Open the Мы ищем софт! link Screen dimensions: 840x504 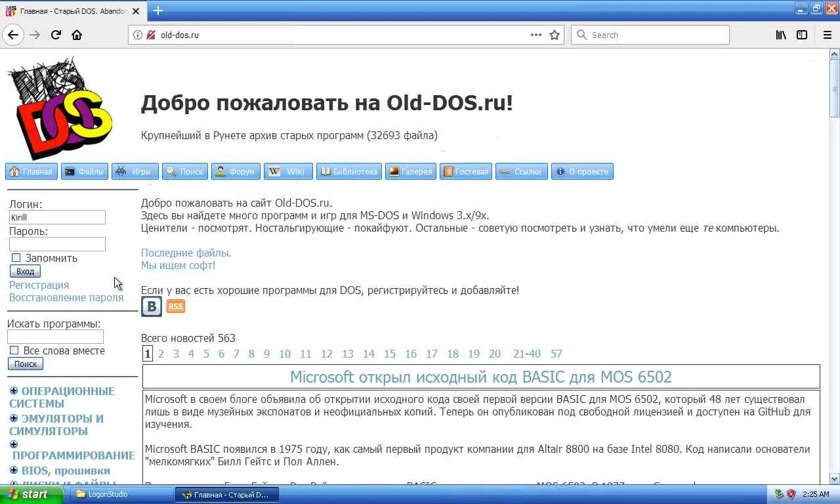pos(178,265)
